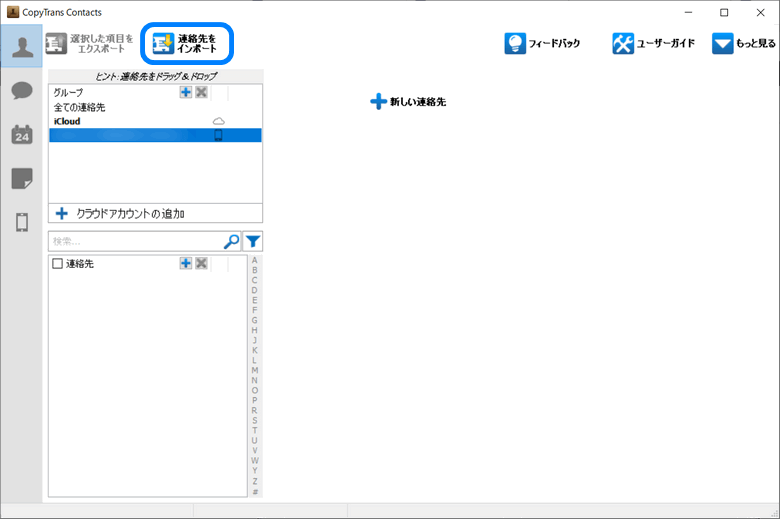Select the highlighted device row
Image resolution: width=780 pixels, height=519 pixels.
(155, 135)
